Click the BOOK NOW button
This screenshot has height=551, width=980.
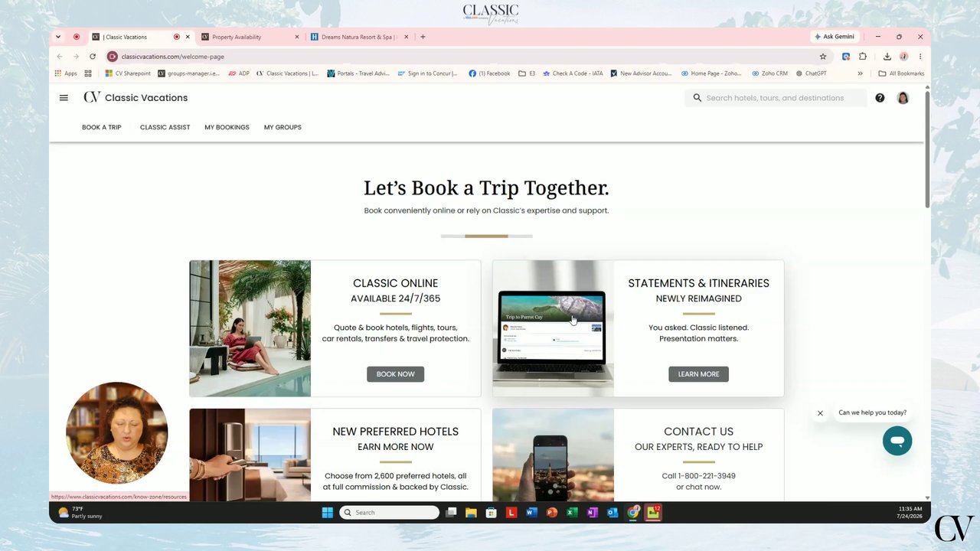pos(395,374)
